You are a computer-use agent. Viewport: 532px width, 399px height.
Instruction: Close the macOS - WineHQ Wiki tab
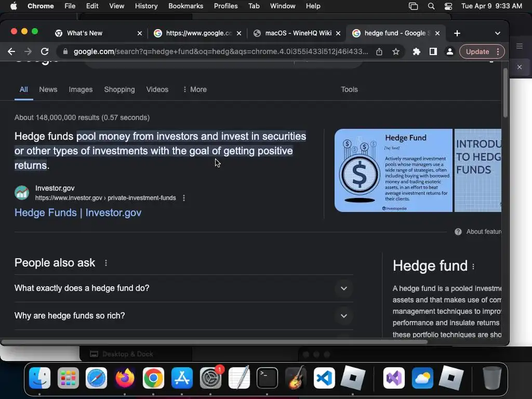pyautogui.click(x=338, y=33)
